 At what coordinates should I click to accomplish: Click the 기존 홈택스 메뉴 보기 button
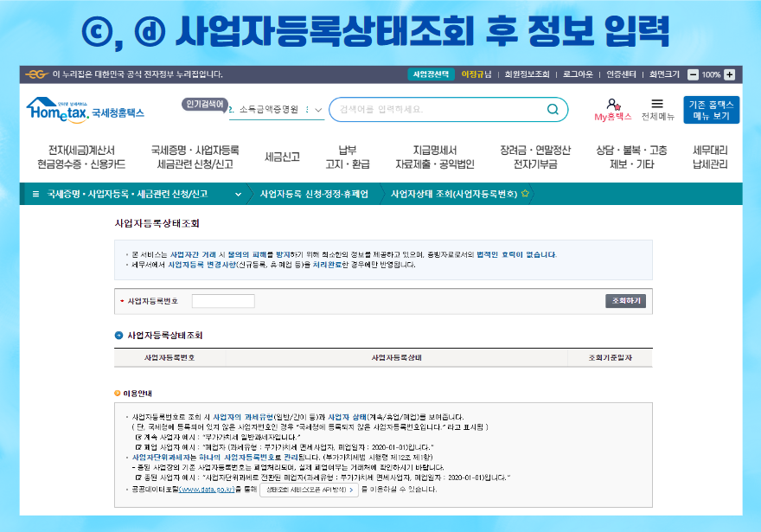710,108
